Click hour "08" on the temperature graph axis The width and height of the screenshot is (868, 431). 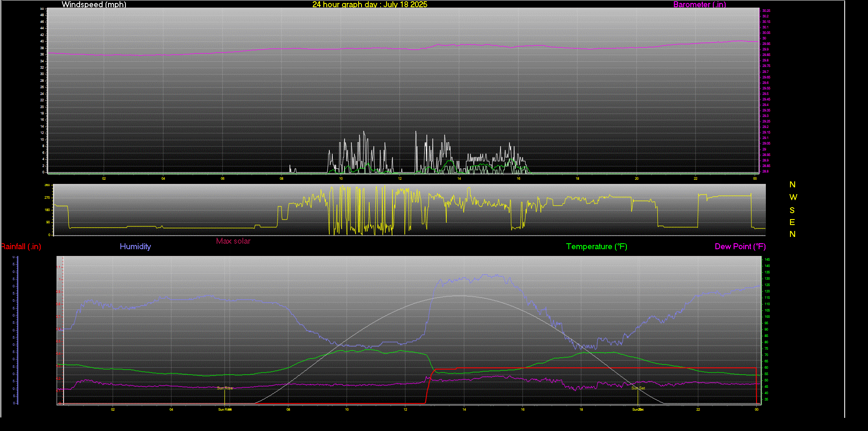click(288, 409)
